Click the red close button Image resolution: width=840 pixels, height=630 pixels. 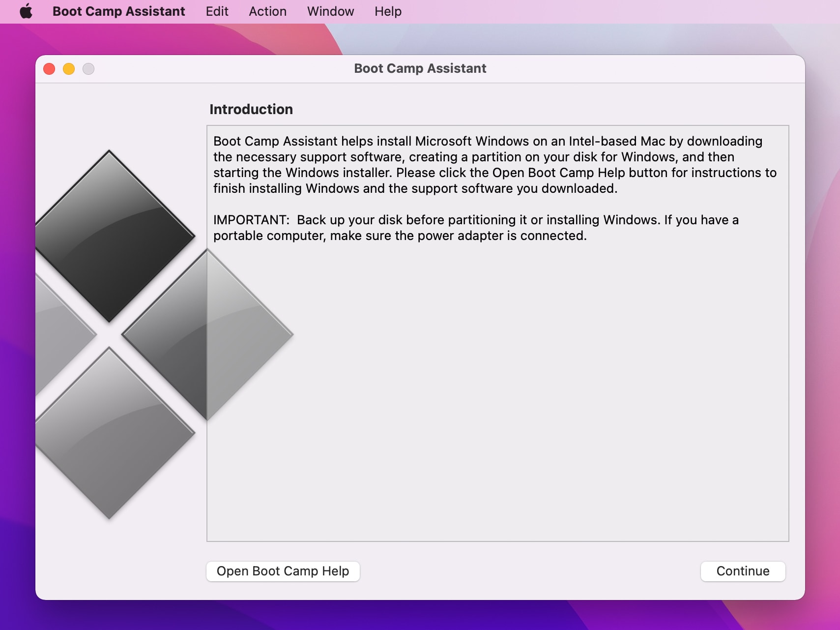(x=49, y=69)
